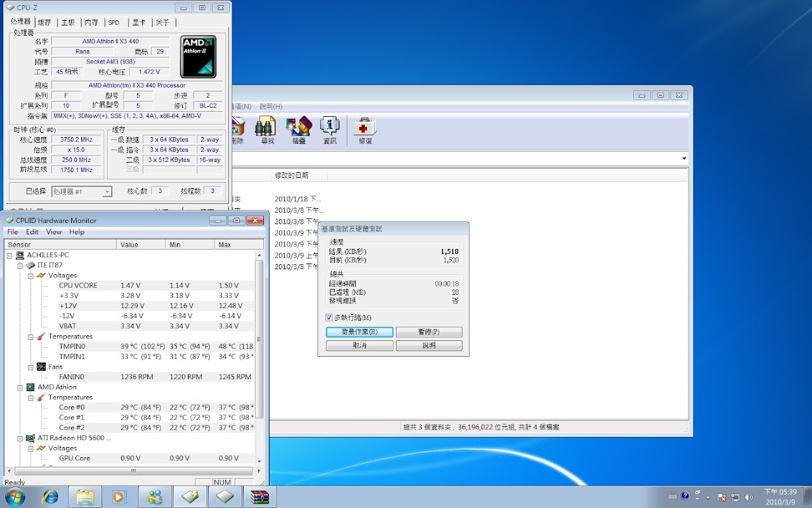This screenshot has height=508, width=812.
Task: Click the 取消 cancel button in benchmark dialog
Action: point(360,345)
